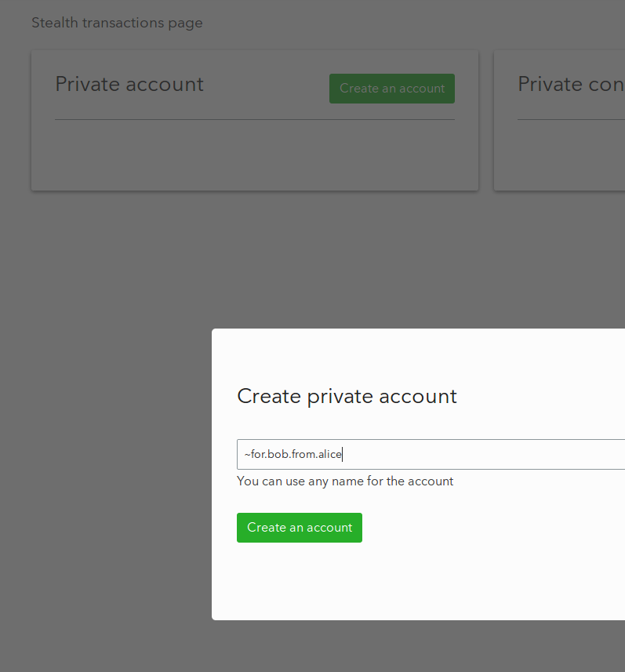
Task: Focus the account name input field
Action: 431,454
